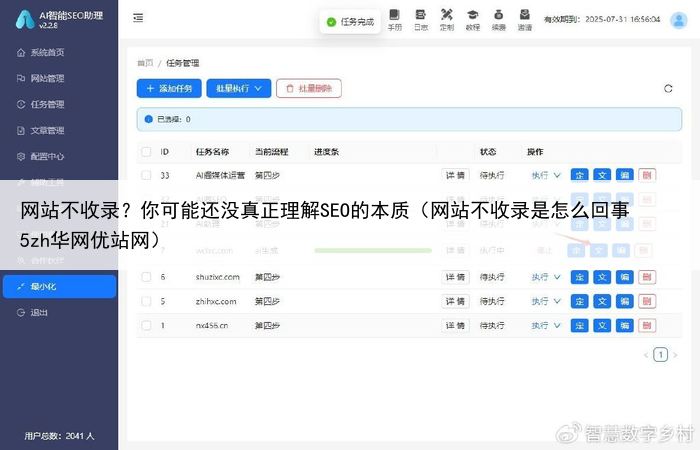
Task: Open the 执行 dropdown for AI自媒体运营 row
Action: (546, 175)
